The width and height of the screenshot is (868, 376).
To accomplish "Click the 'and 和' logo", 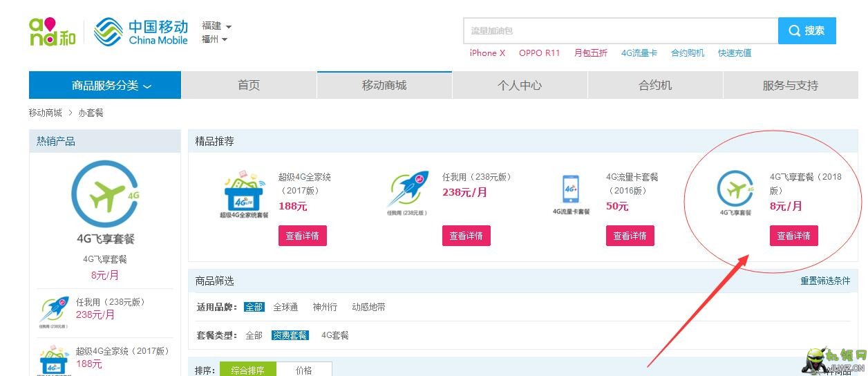I will (x=52, y=32).
